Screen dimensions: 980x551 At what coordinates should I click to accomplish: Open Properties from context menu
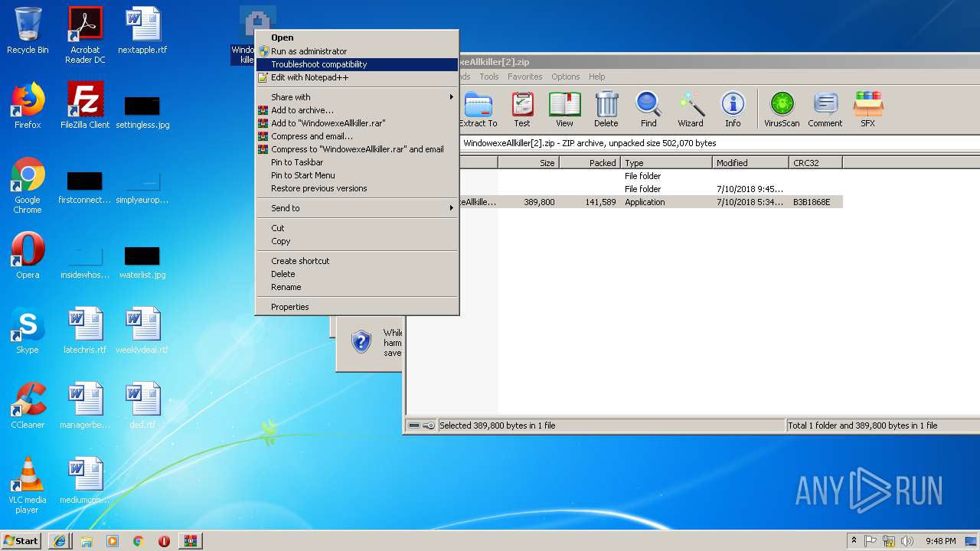point(357,307)
